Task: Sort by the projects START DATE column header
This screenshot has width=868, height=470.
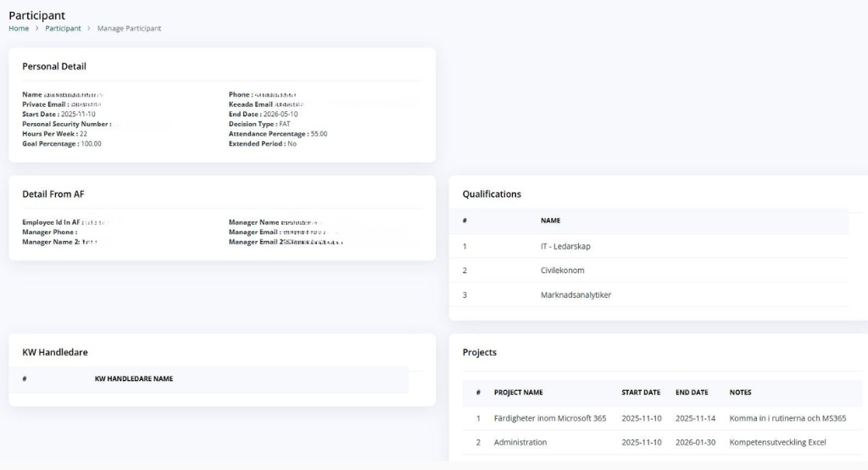Action: (x=641, y=393)
